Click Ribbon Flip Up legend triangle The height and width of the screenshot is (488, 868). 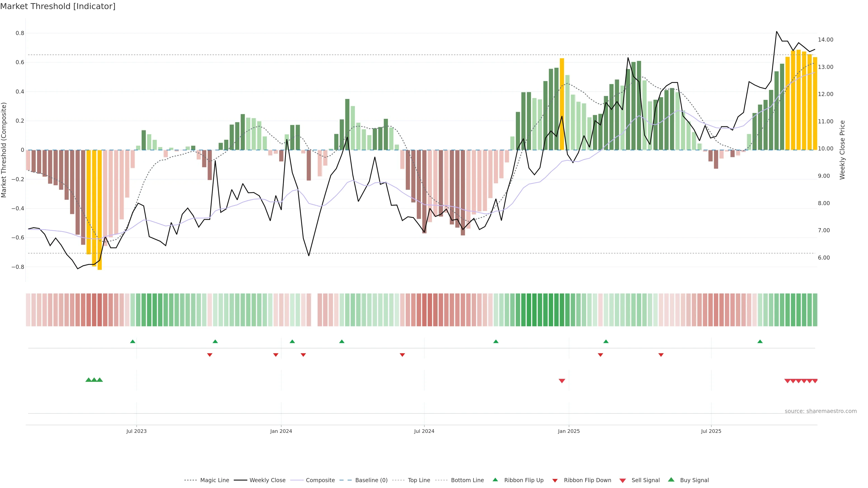click(495, 480)
